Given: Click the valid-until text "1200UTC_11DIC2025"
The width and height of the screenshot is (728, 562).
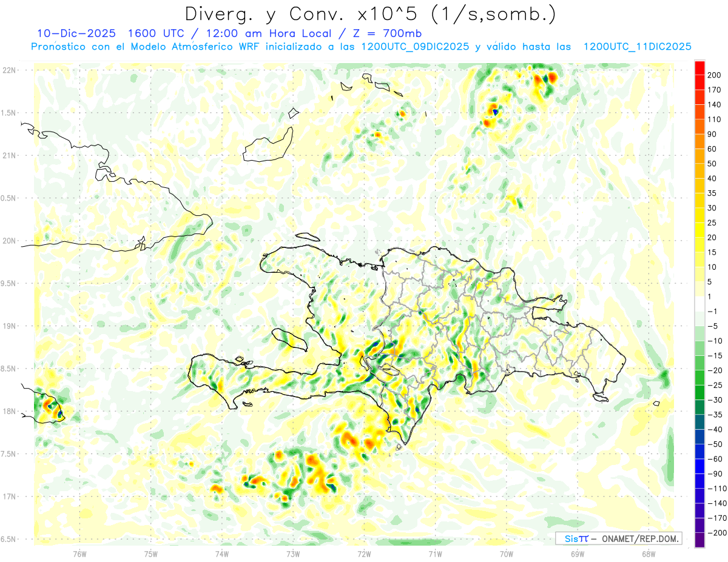Looking at the screenshot, I should (x=638, y=47).
